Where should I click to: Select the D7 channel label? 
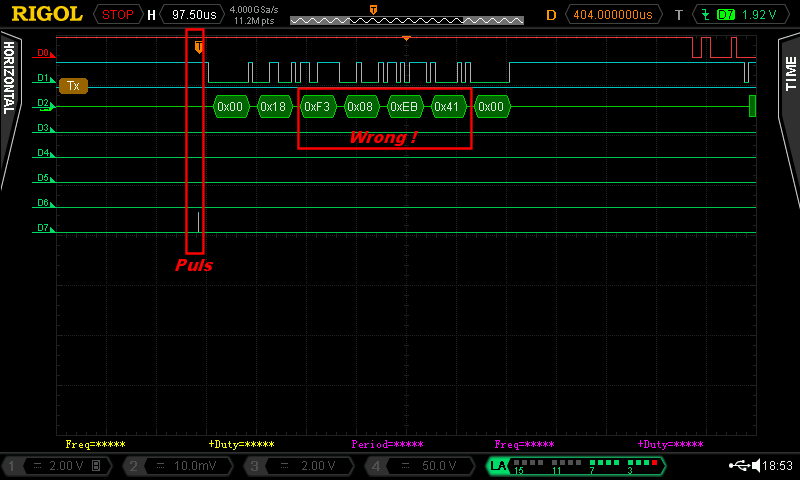43,228
